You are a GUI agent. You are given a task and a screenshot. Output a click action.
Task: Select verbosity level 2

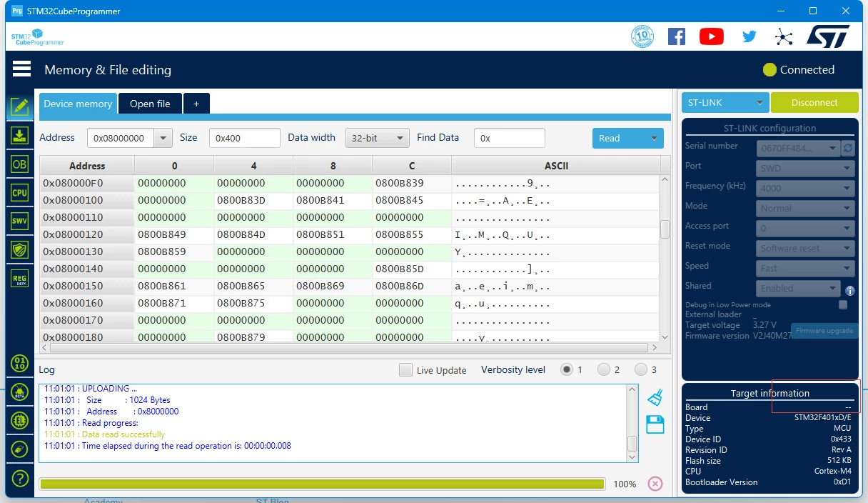tap(604, 369)
